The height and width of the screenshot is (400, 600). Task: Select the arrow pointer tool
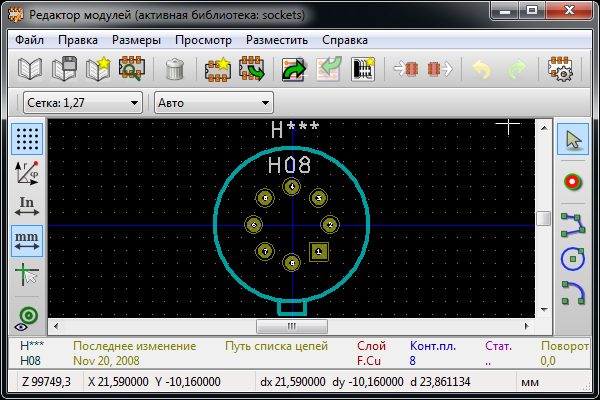tap(572, 139)
